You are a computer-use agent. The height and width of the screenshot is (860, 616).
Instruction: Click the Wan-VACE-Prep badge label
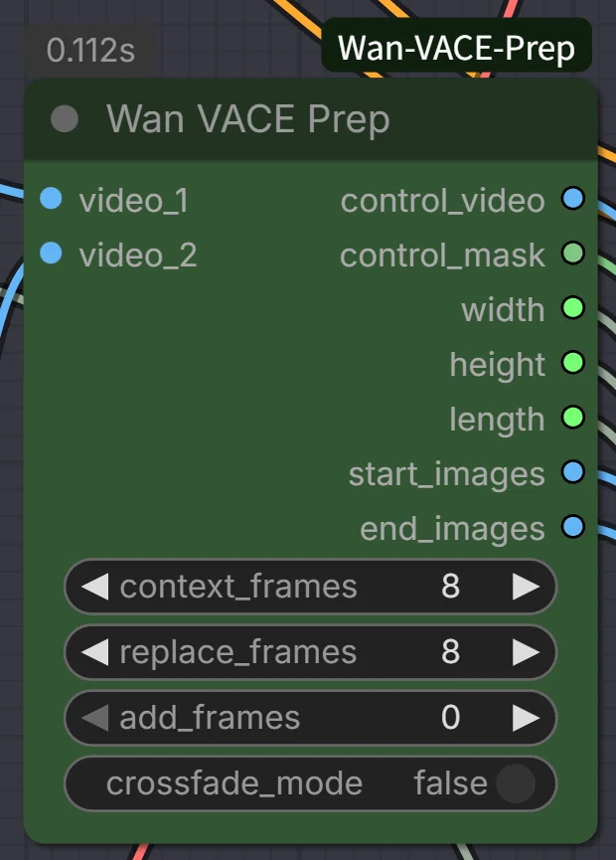[x=456, y=48]
